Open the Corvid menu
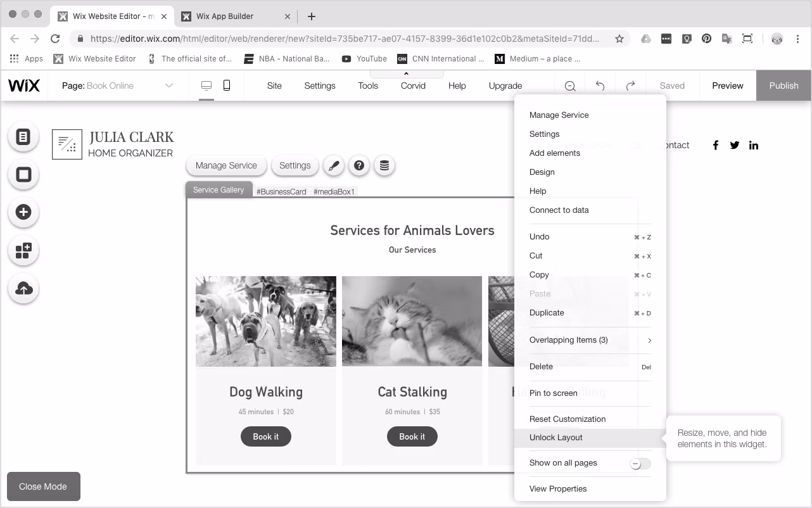Image resolution: width=812 pixels, height=508 pixels. coord(413,86)
